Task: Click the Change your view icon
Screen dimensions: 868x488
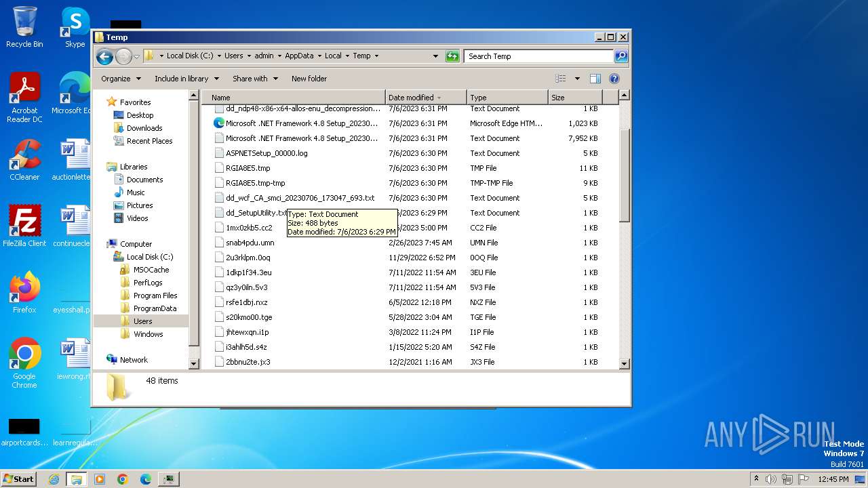Action: coord(561,79)
